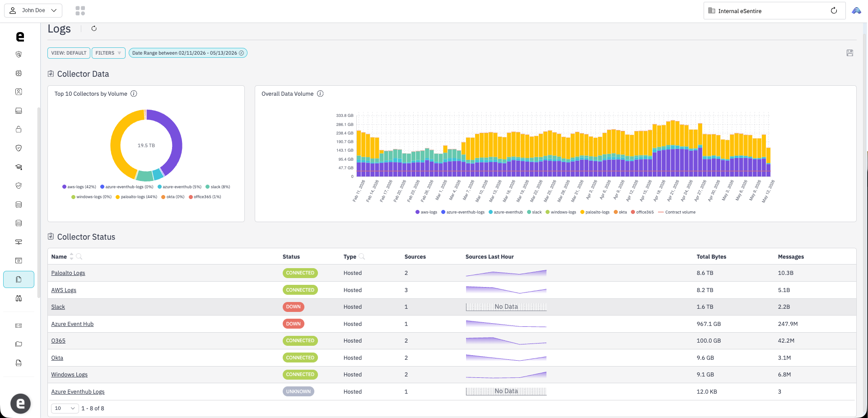Image resolution: width=868 pixels, height=418 pixels.
Task: Open the folder sidebar icon
Action: tap(19, 344)
